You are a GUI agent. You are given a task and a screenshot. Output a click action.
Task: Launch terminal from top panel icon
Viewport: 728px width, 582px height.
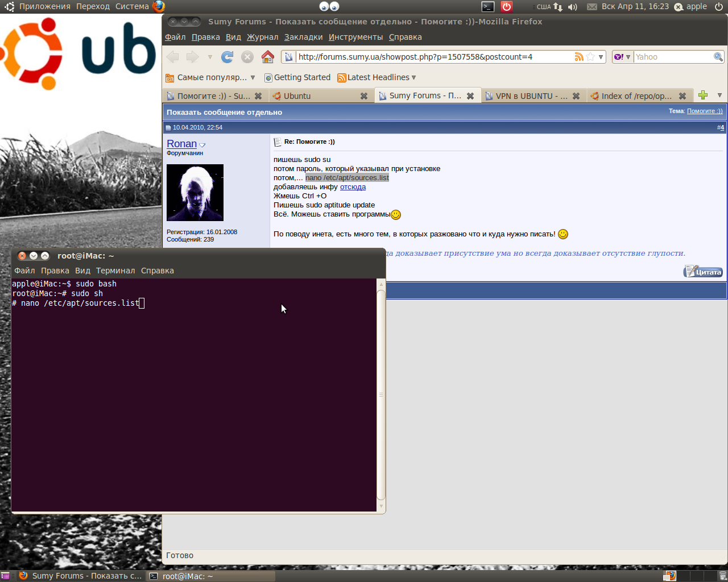[488, 7]
